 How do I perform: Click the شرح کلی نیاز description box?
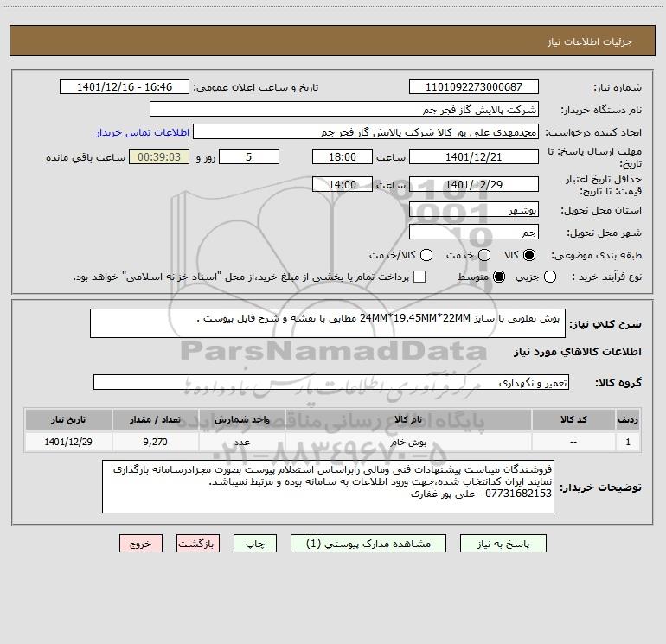328,323
